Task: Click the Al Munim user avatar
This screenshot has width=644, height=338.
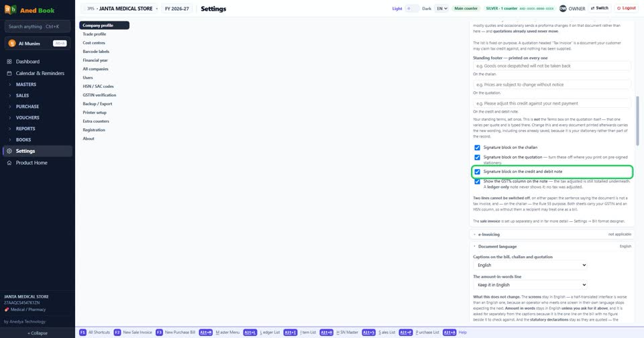Action: pos(12,44)
